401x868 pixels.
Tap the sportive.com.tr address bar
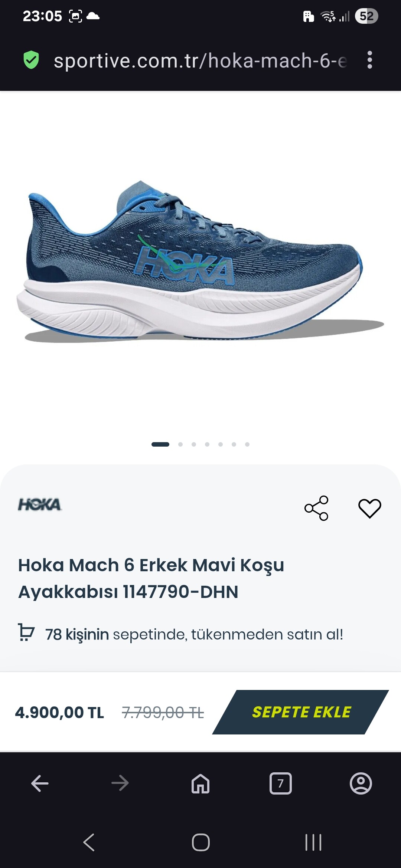pos(200,60)
